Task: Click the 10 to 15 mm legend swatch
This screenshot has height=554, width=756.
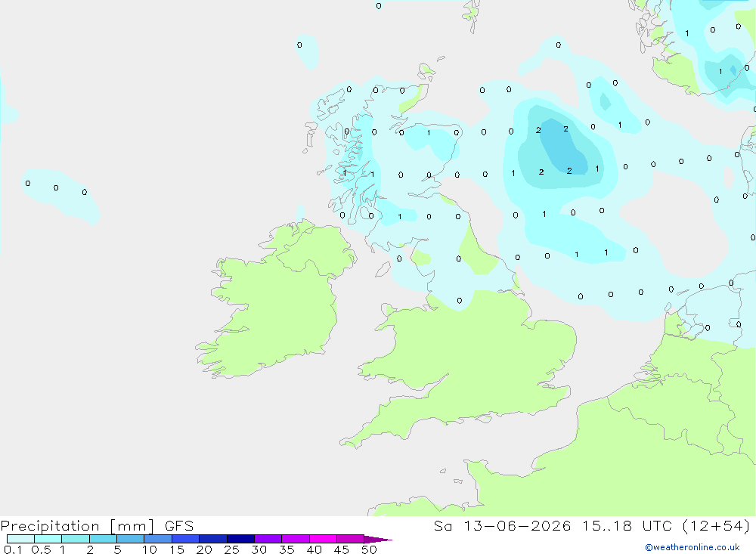Action: (158, 539)
